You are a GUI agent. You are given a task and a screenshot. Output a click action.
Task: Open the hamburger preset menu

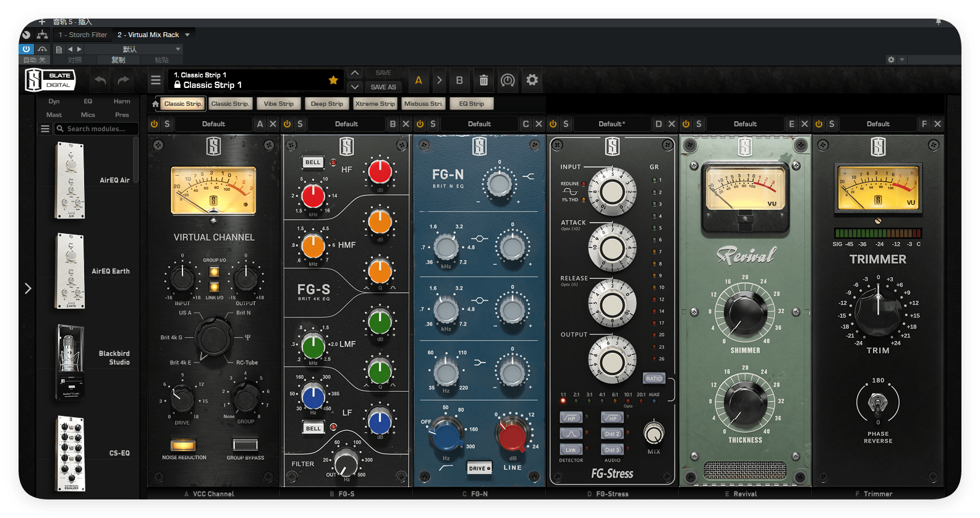156,80
